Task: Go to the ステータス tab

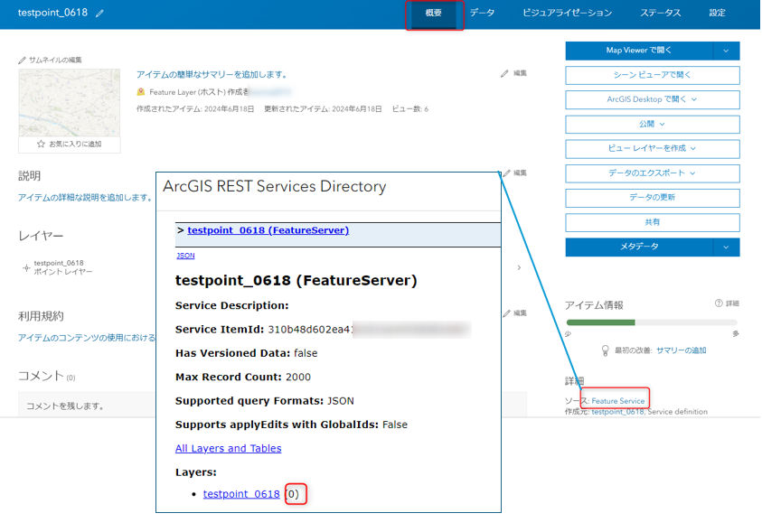Action: point(661,14)
